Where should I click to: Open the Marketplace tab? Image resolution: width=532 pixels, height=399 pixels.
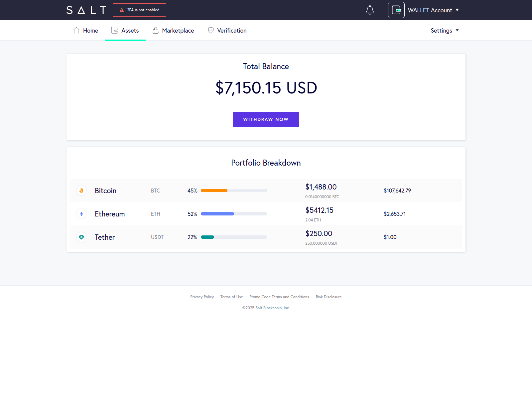point(173,31)
